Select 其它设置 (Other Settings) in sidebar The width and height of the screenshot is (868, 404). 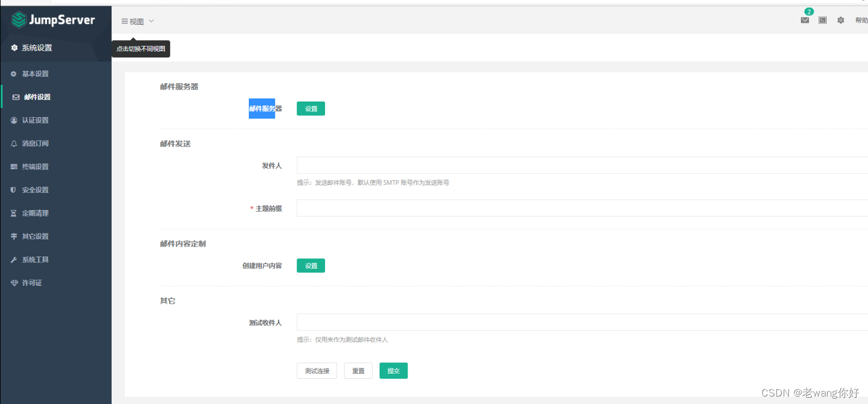34,236
